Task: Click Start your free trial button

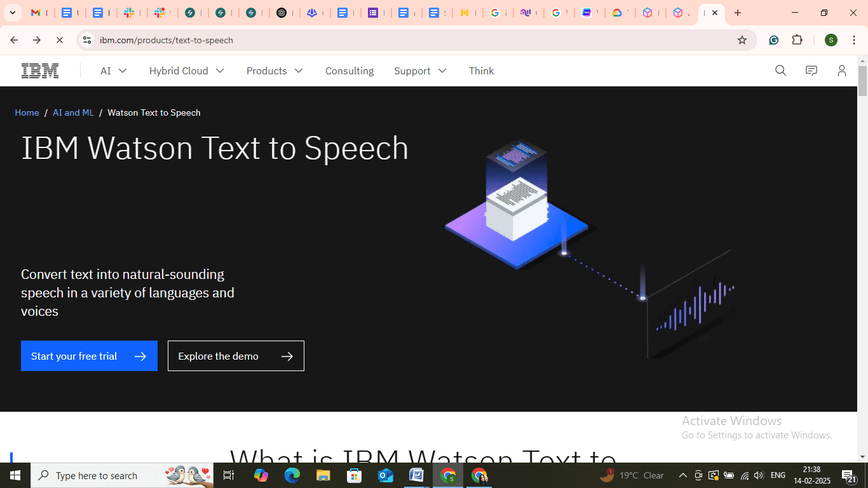Action: click(x=89, y=356)
